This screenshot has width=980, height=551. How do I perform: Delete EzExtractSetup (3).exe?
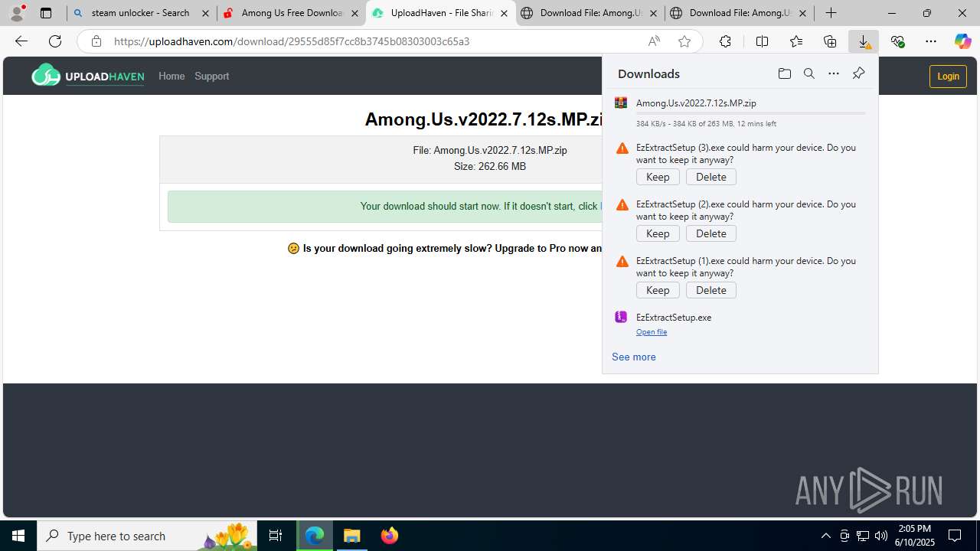click(711, 177)
